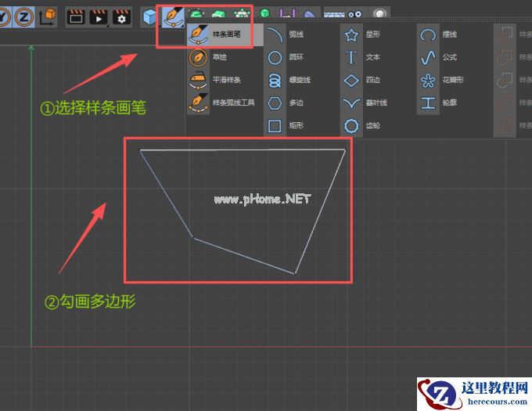This screenshot has width=532, height=411.
Task: Select the bottom vertex of drawn spline
Action: coord(295,273)
